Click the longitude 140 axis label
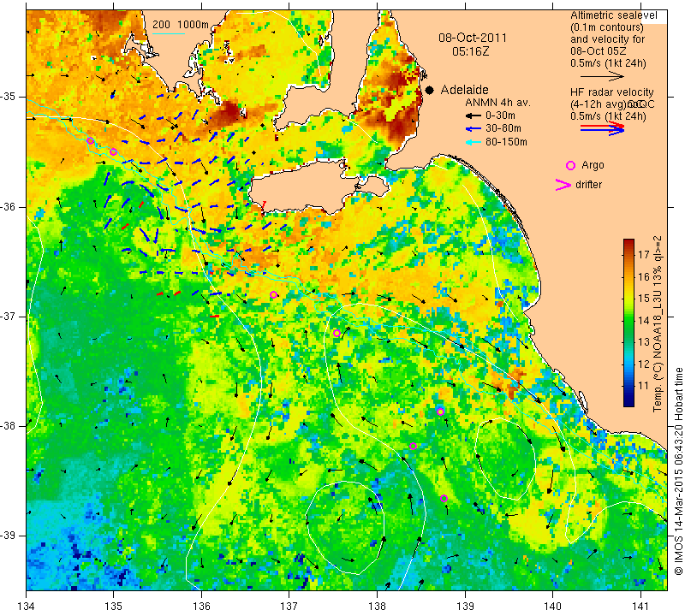The height and width of the screenshot is (616, 685). click(552, 607)
